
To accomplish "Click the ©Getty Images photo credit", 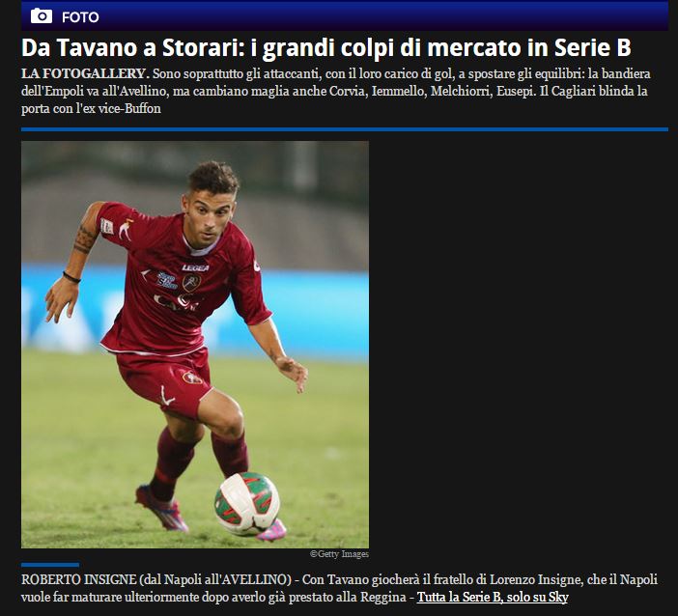I will coord(339,554).
